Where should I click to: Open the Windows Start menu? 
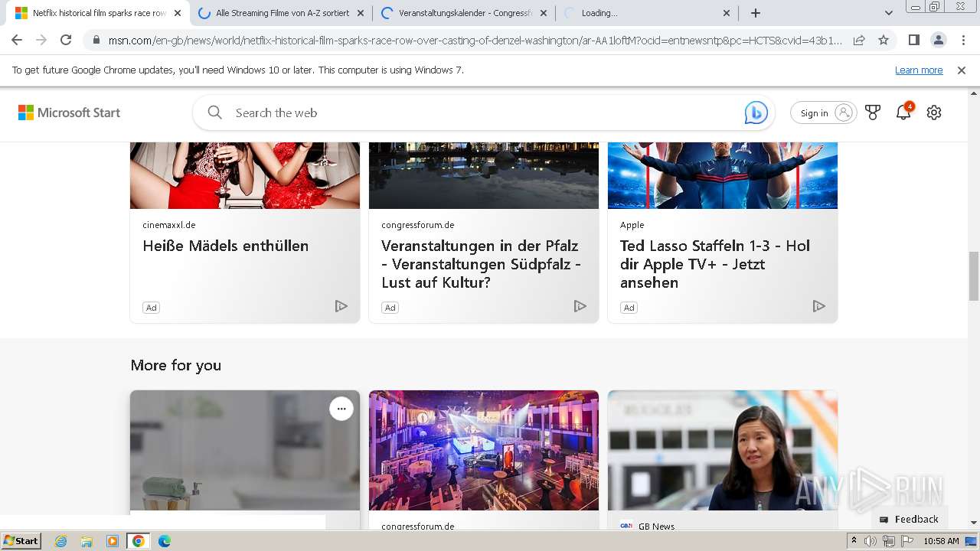tap(21, 540)
